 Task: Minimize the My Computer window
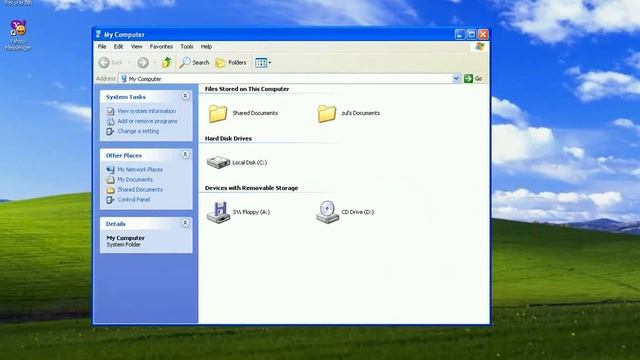pyautogui.click(x=460, y=34)
